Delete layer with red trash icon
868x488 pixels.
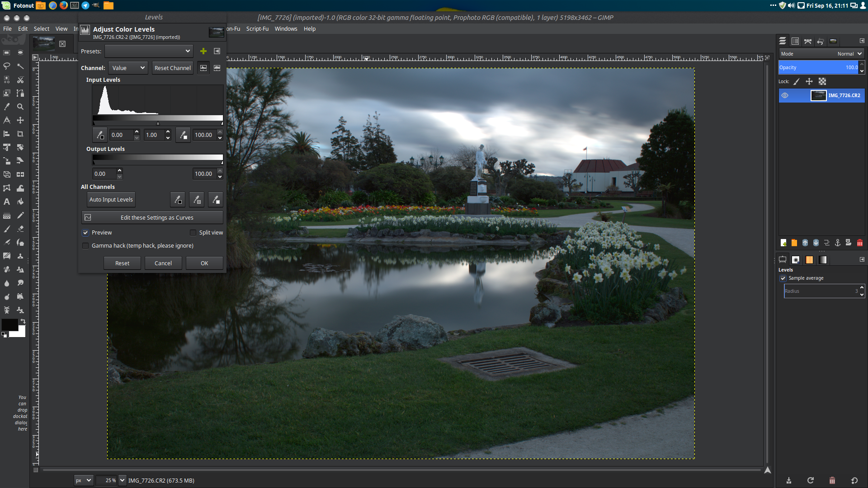tap(859, 243)
